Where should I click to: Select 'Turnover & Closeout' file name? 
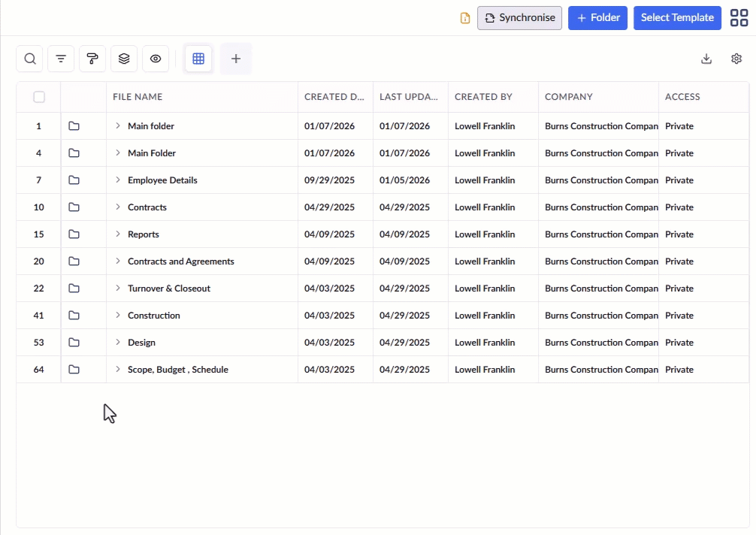pos(169,288)
